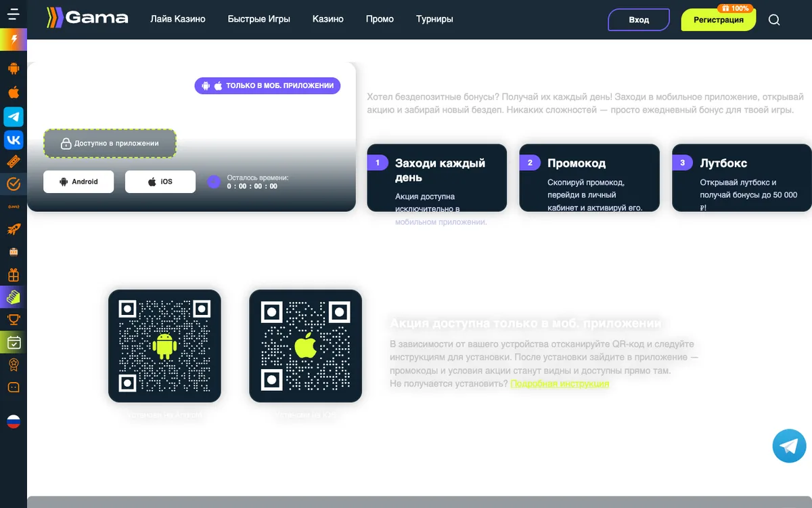Click the Live icon in the sidebar

tap(14, 206)
